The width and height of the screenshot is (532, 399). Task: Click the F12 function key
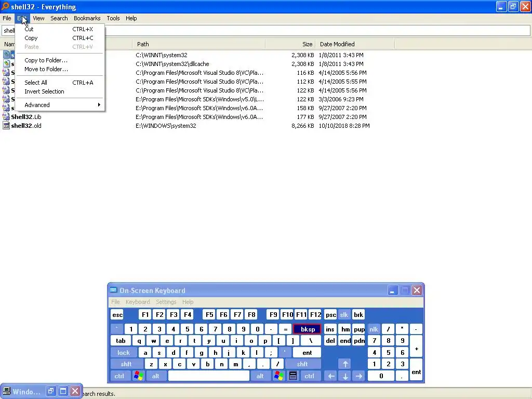(x=315, y=314)
